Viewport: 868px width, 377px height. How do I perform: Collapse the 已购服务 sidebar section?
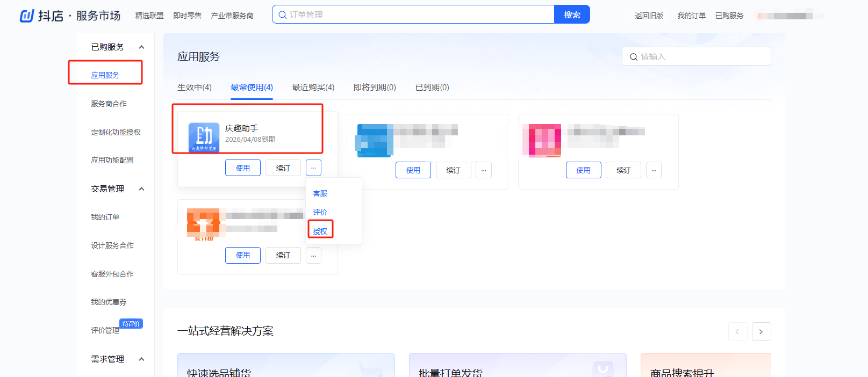tap(141, 47)
